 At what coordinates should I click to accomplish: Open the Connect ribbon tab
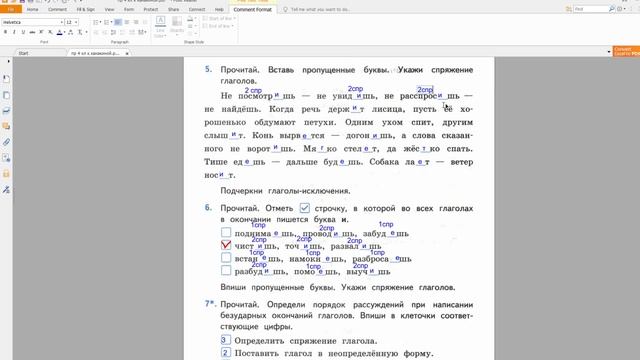[197, 9]
